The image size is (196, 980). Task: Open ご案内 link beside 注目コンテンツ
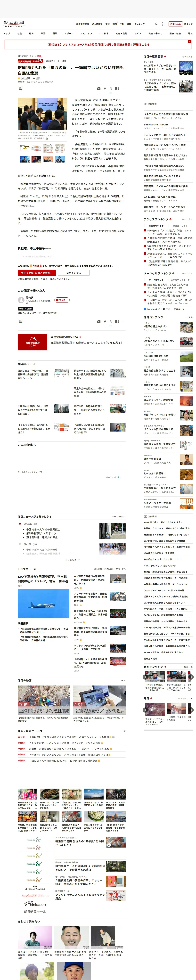[x=189, y=317]
